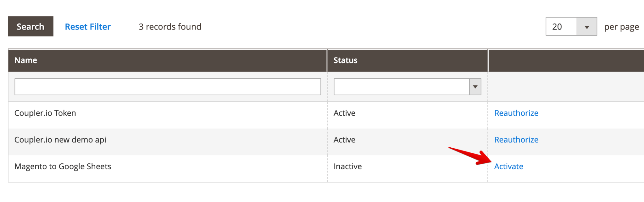Click the per page label
Viewport: 644px width, 202px height.
(621, 26)
